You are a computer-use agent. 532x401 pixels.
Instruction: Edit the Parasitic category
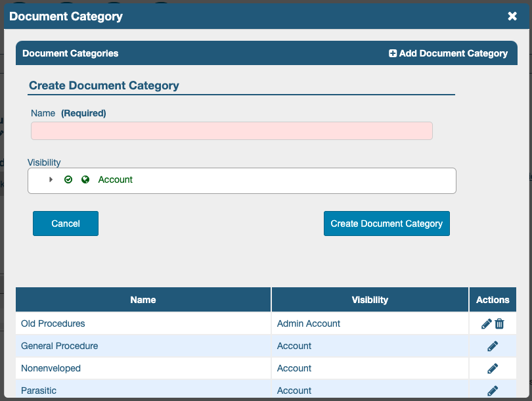point(493,390)
